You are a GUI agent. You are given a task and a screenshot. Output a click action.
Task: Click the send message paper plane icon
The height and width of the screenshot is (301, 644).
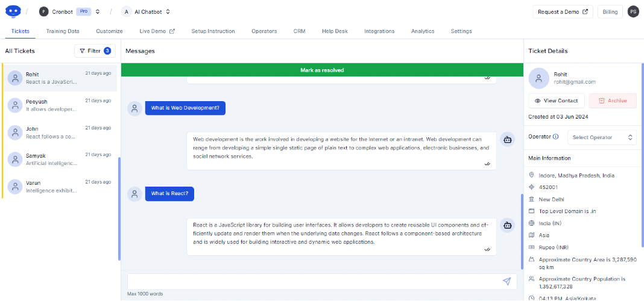click(x=507, y=281)
